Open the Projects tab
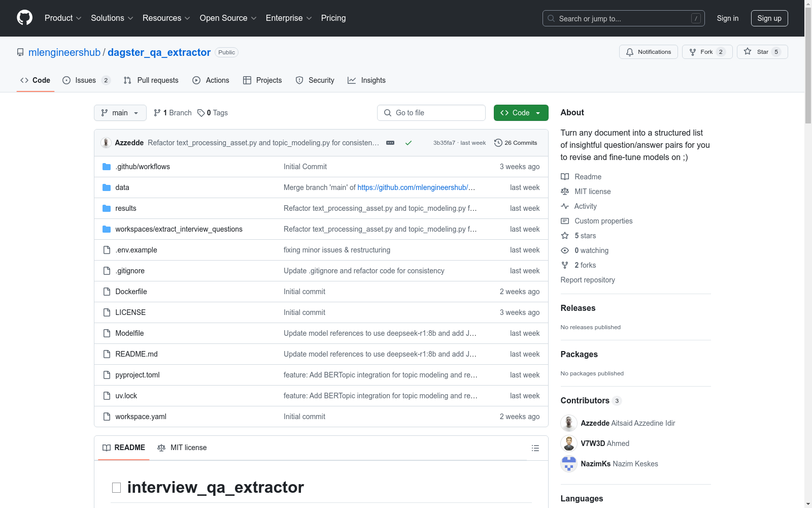812x508 pixels. [x=262, y=80]
